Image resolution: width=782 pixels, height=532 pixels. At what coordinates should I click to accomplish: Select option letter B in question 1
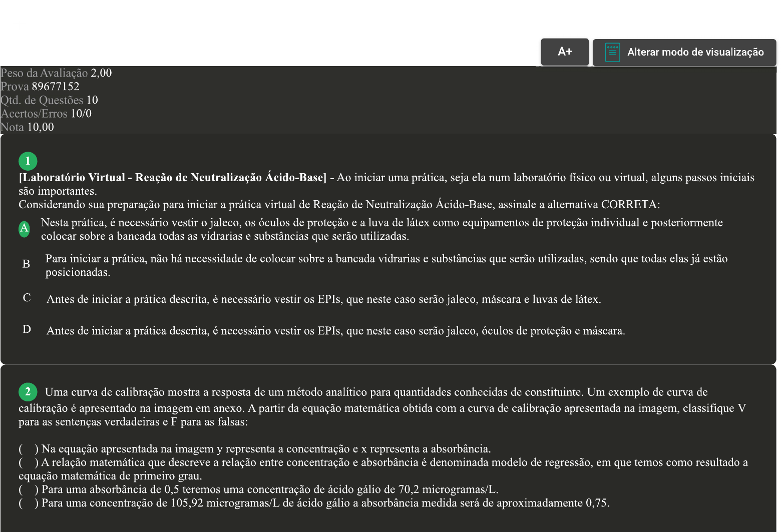[x=26, y=264]
